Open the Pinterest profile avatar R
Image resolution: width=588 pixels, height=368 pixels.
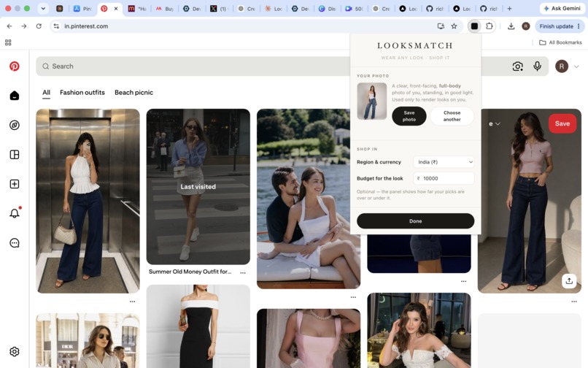click(x=562, y=66)
